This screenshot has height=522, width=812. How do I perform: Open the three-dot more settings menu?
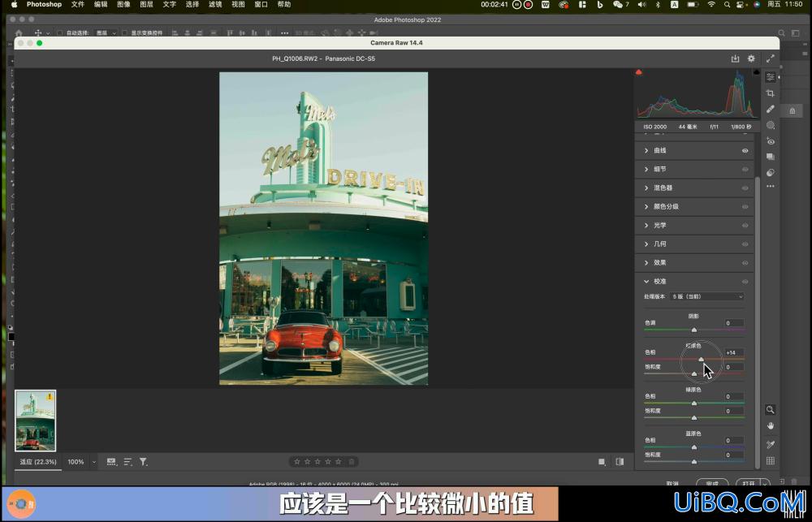pos(771,186)
